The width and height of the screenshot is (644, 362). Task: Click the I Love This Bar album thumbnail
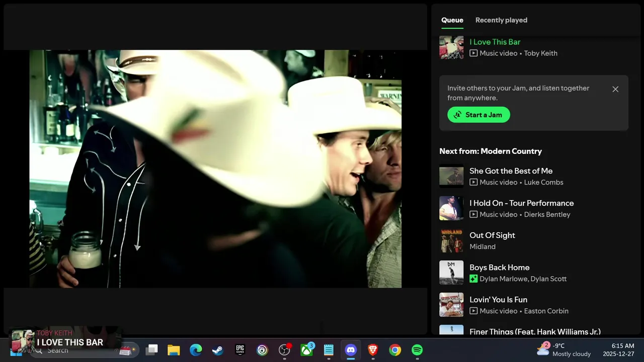(x=451, y=47)
